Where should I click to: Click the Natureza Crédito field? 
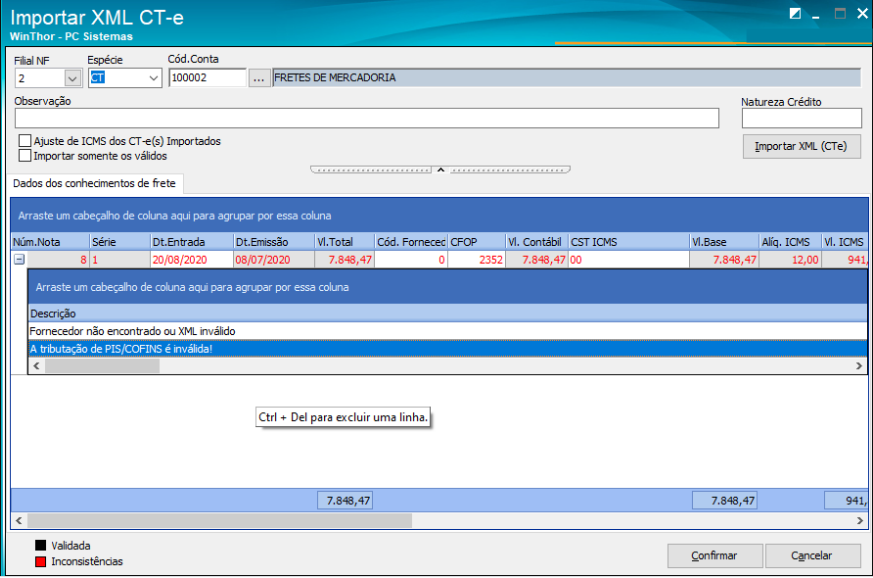tap(801, 118)
